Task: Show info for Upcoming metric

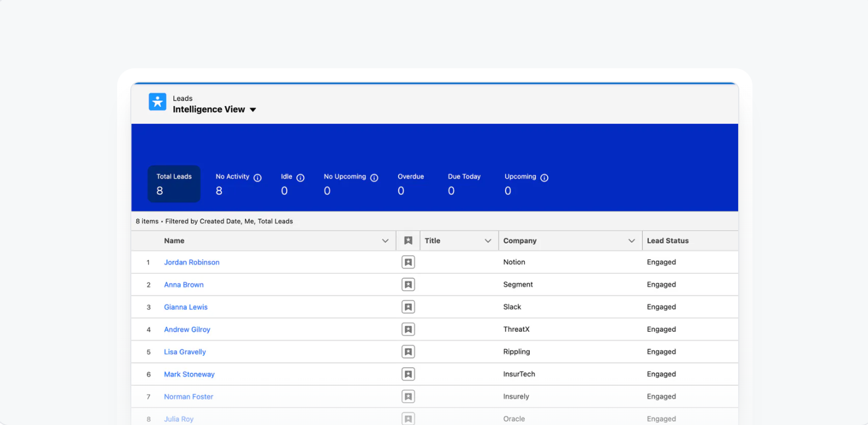Action: pyautogui.click(x=544, y=178)
